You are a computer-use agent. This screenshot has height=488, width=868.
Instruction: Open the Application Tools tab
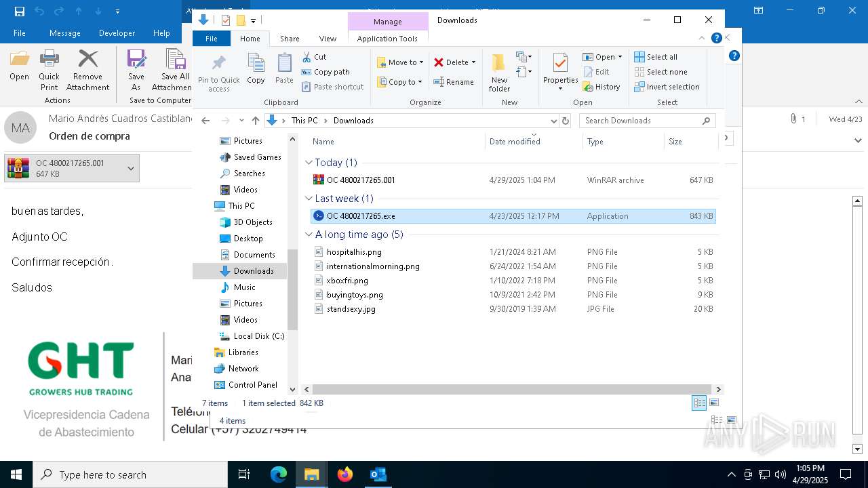point(387,39)
